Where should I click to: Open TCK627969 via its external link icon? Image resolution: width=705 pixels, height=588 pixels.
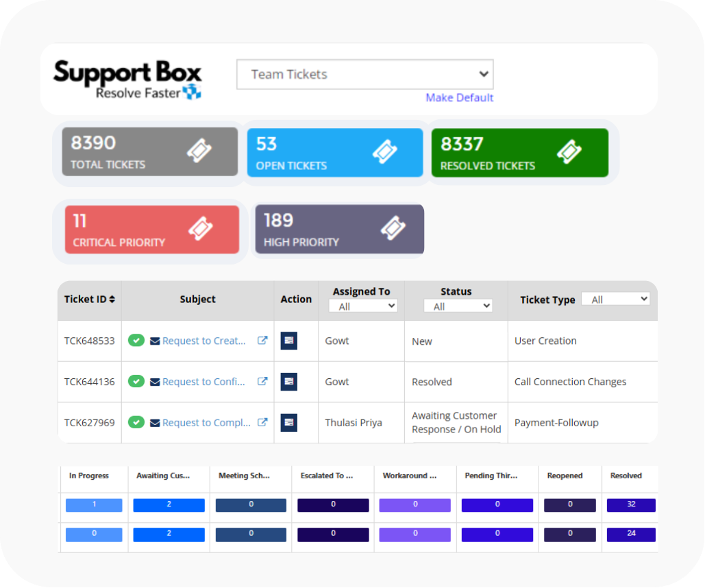[263, 423]
